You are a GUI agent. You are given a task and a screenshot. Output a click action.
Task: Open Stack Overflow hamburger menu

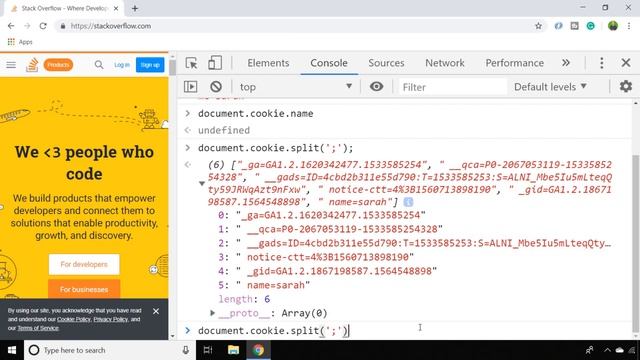click(x=11, y=65)
